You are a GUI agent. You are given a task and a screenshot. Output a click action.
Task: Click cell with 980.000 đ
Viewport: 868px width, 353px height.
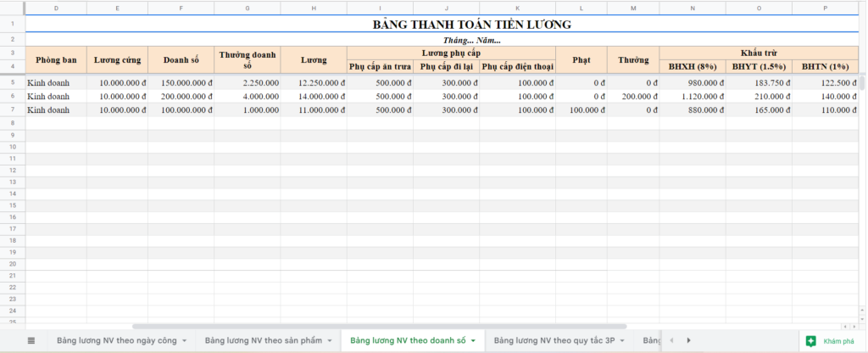693,82
